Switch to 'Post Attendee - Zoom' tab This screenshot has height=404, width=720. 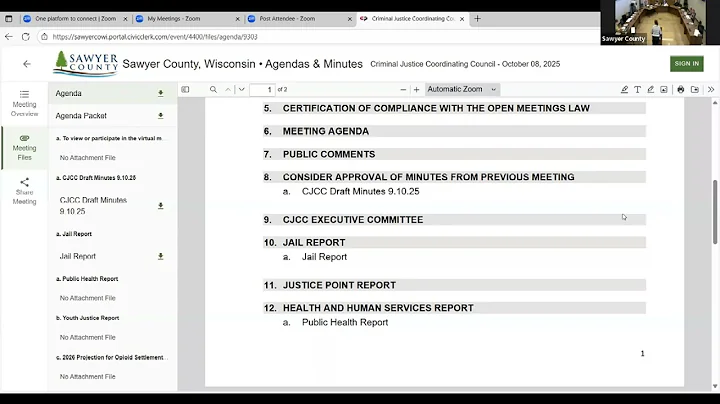pos(299,19)
